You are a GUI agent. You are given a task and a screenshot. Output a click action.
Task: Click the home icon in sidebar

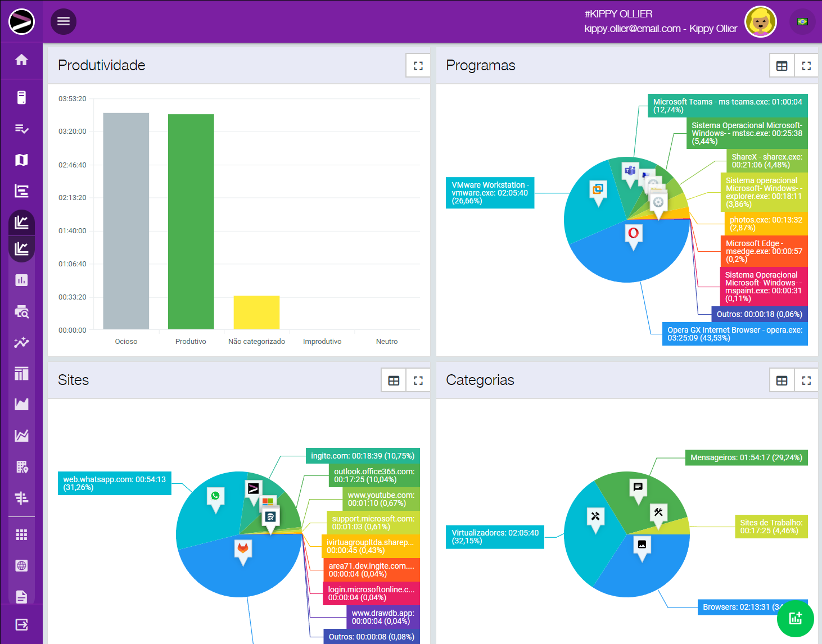[21, 60]
